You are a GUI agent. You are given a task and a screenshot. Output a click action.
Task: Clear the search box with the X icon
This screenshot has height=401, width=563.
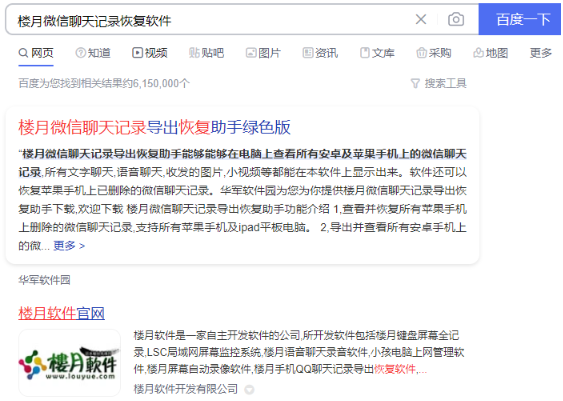point(421,19)
